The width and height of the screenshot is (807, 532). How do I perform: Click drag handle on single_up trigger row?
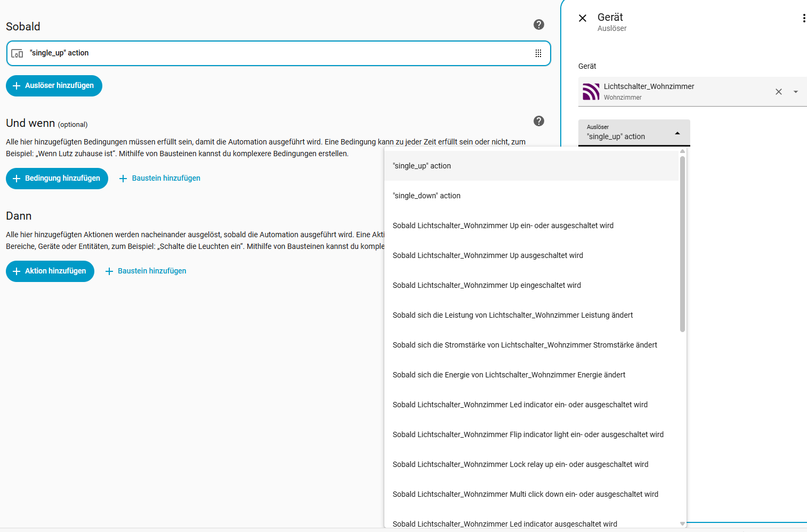click(x=538, y=53)
